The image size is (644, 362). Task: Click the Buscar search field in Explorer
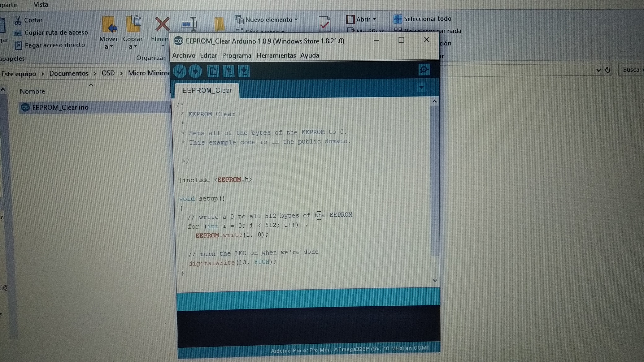pos(631,70)
